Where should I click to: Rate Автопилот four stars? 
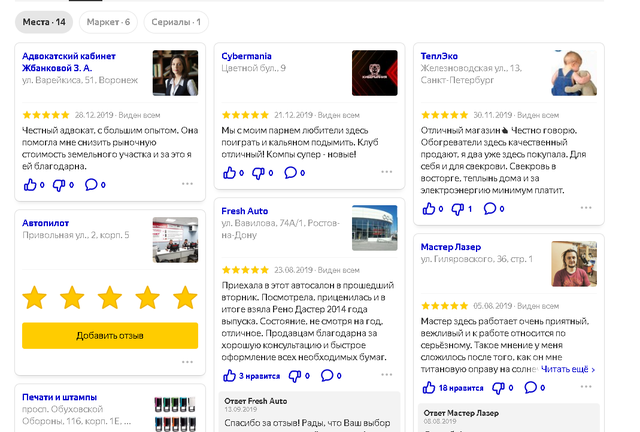(147, 297)
